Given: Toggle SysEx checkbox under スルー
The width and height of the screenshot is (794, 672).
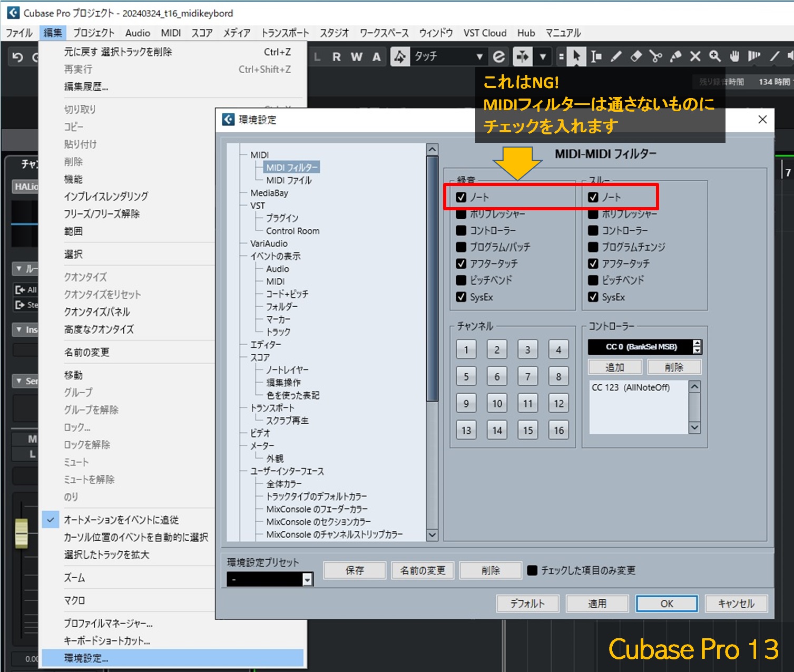Looking at the screenshot, I should coord(593,297).
